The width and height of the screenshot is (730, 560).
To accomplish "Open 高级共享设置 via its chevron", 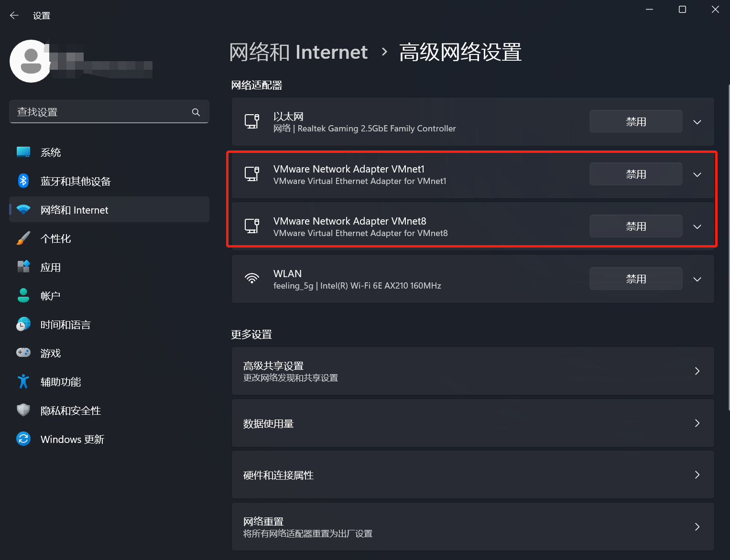I will coord(697,371).
